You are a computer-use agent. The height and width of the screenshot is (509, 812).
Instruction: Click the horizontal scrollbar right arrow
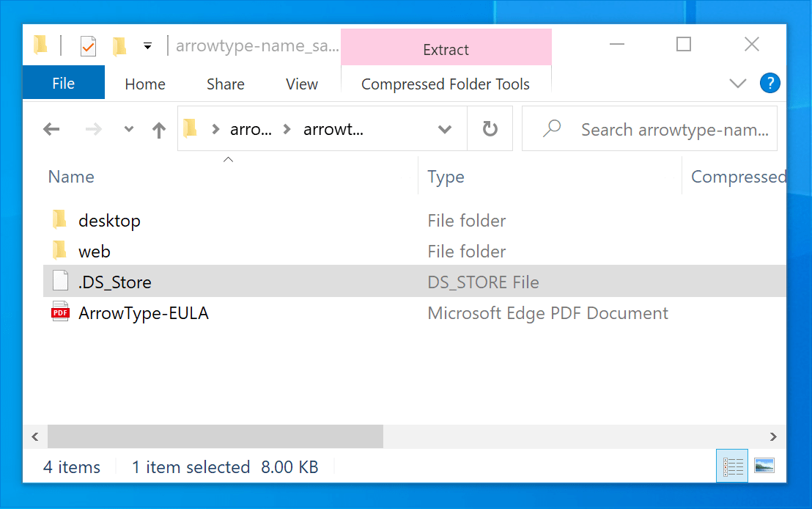tap(773, 436)
